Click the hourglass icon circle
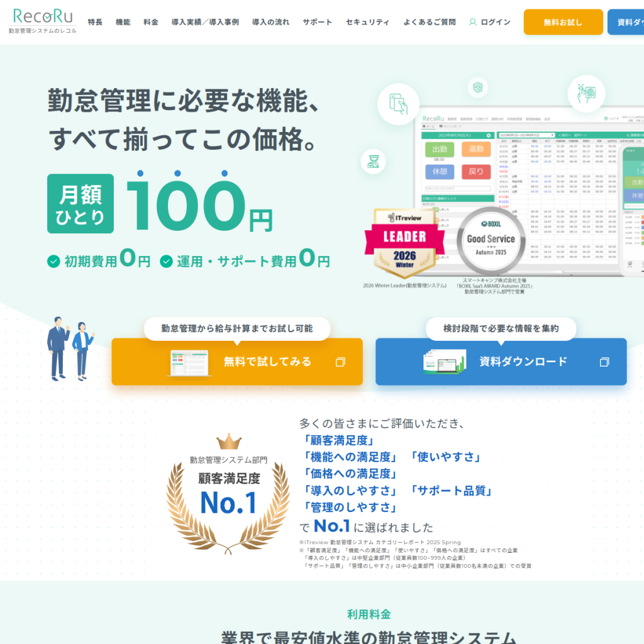 point(374,161)
